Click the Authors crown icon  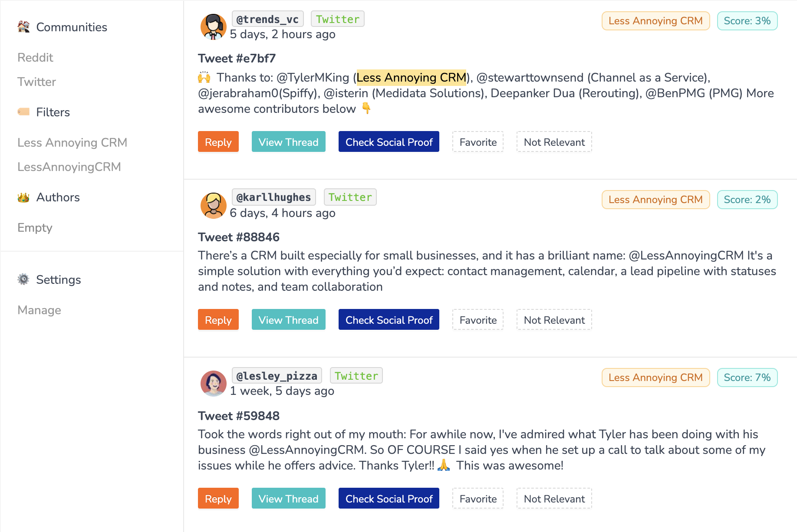point(23,197)
